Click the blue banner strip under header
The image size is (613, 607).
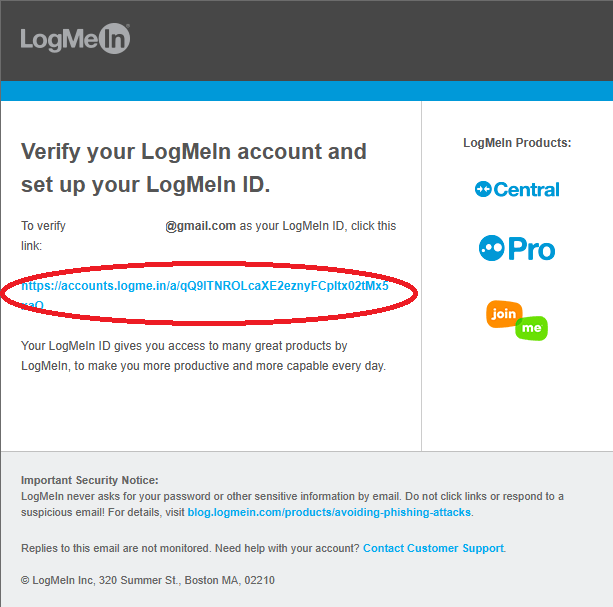click(x=306, y=91)
